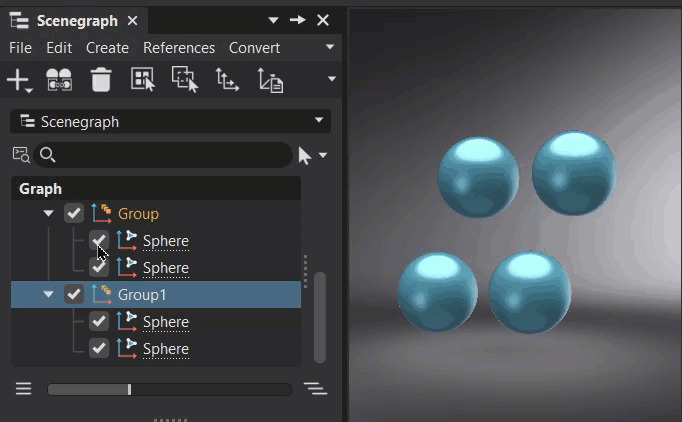Viewport: 682px width, 422px height.
Task: Click the indented list icon at bottom right
Action: pyautogui.click(x=315, y=389)
